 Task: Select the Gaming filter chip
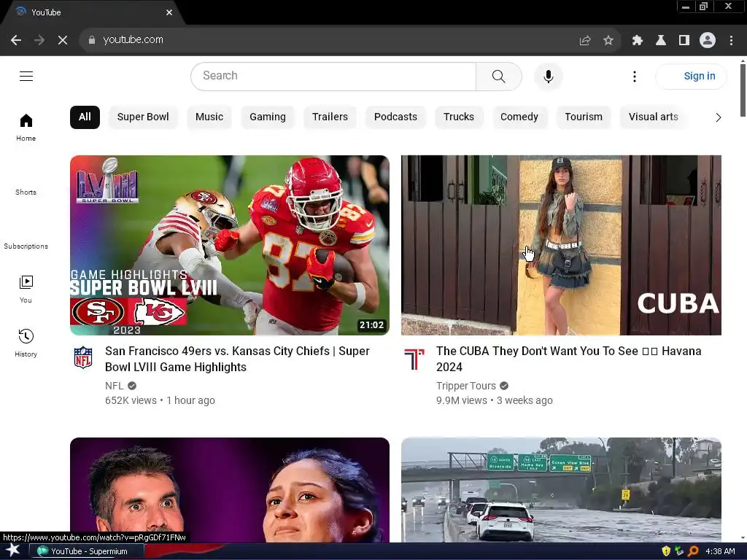[268, 117]
